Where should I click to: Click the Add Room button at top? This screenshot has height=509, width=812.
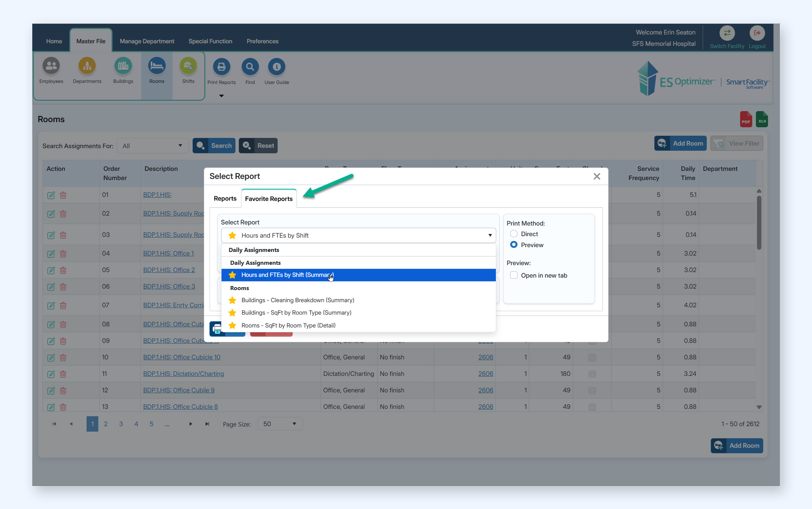coord(680,143)
